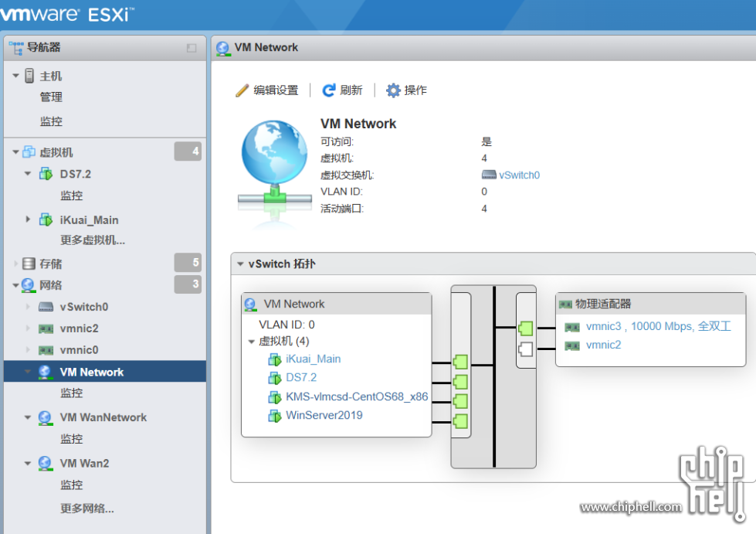Click the VM count badge showing 4
Screen dimensions: 756x534
pos(188,151)
